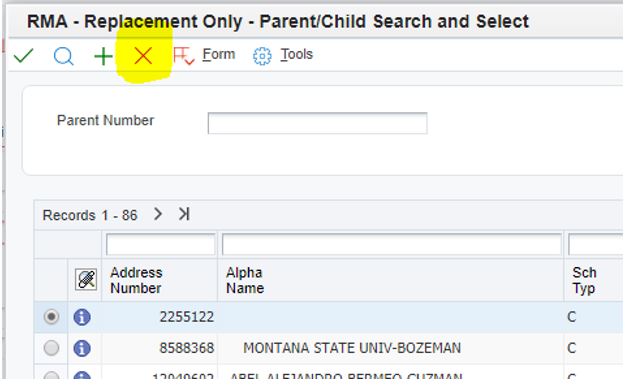Click the Form exit icon in toolbar
Screen dimensions: 627x385
pos(184,56)
